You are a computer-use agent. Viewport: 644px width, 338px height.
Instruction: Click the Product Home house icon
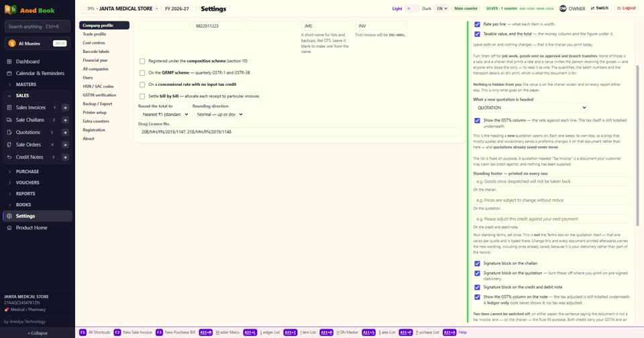[9, 227]
